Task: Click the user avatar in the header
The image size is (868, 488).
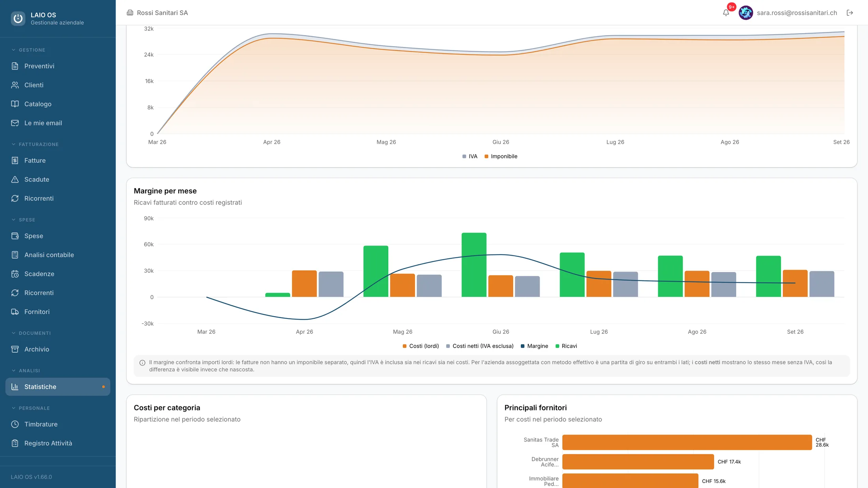Action: tap(746, 13)
